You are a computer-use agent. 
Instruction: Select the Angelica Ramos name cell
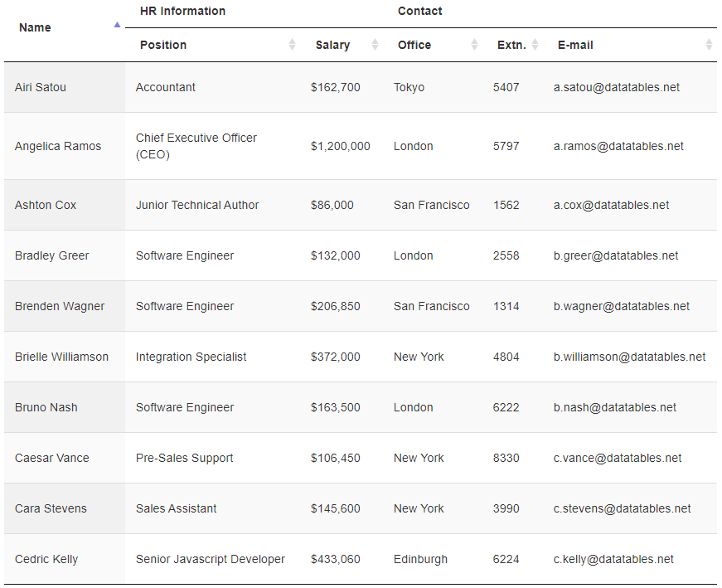tap(58, 146)
